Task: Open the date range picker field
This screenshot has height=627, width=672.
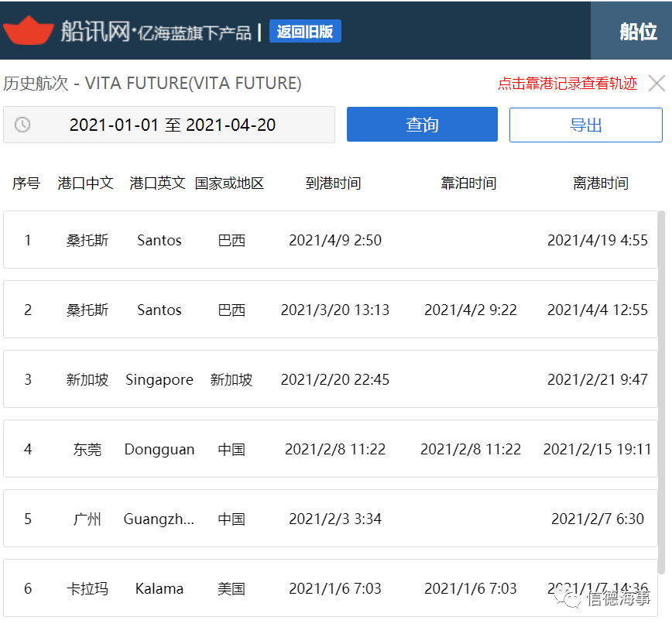Action: click(x=172, y=125)
